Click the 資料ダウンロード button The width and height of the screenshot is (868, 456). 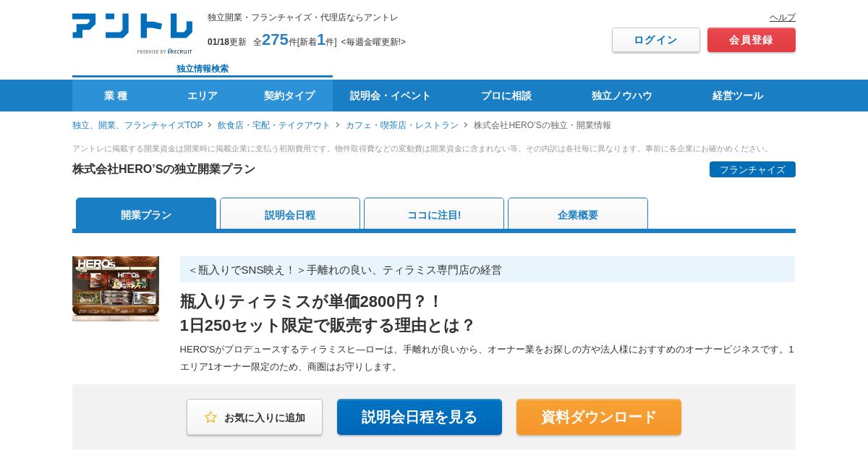click(x=599, y=417)
